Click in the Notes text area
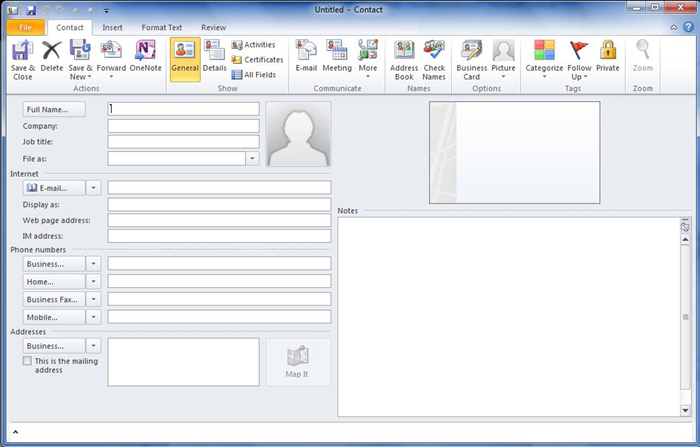Image resolution: width=700 pixels, height=447 pixels. coord(508,317)
